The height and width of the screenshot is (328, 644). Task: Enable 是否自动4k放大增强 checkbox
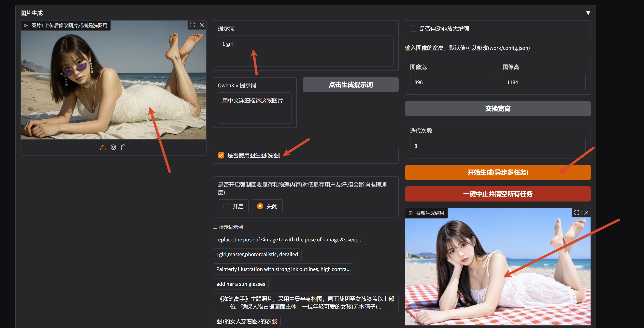coord(413,29)
